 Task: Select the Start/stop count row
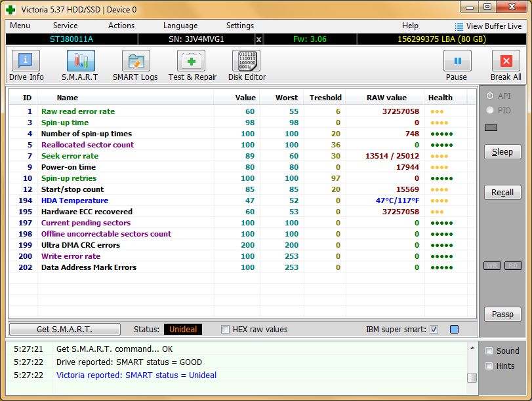click(x=242, y=189)
